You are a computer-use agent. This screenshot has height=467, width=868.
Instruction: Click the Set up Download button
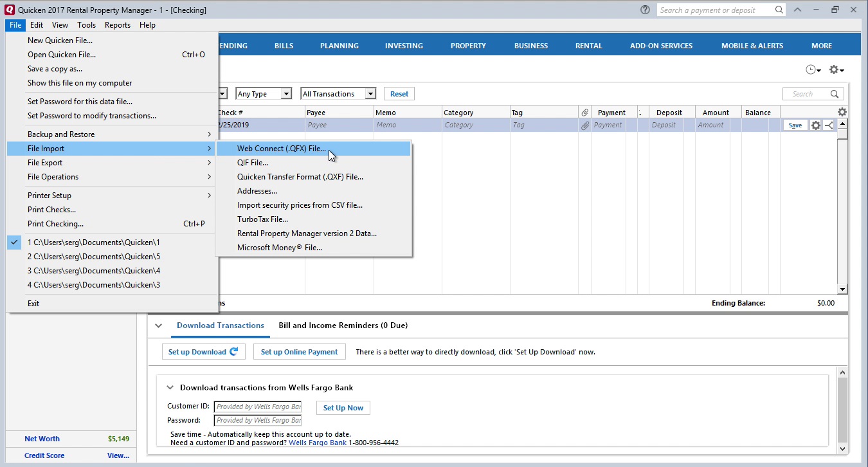pos(203,352)
